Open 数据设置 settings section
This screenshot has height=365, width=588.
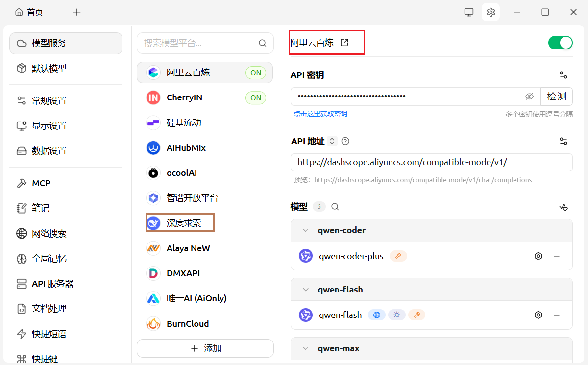click(66, 150)
